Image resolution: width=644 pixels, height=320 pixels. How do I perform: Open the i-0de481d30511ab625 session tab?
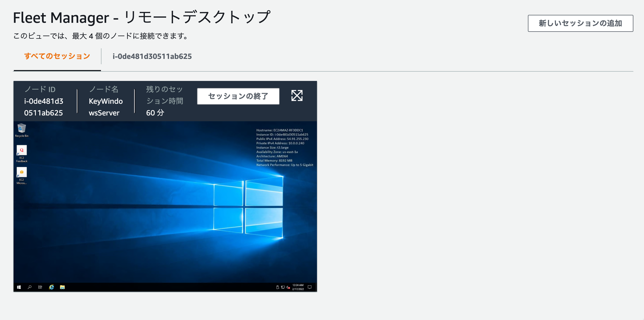click(152, 56)
